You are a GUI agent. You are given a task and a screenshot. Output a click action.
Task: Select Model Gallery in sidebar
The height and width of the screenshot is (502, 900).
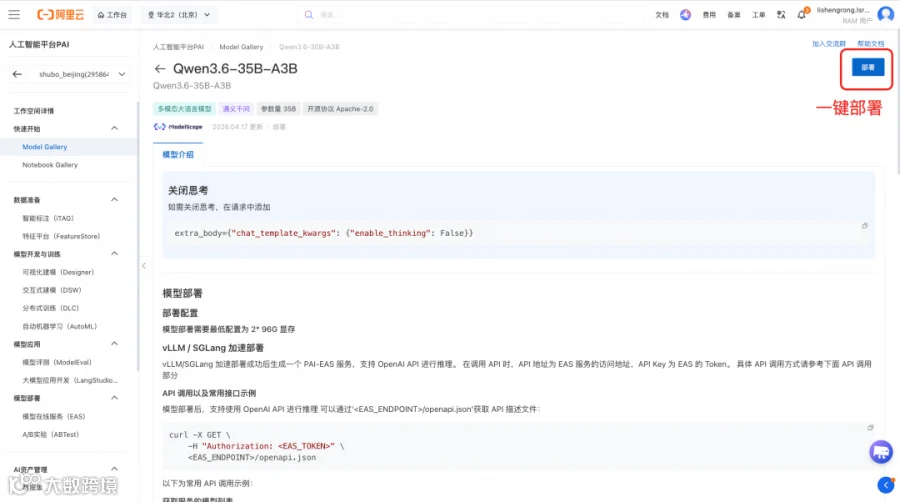[45, 147]
